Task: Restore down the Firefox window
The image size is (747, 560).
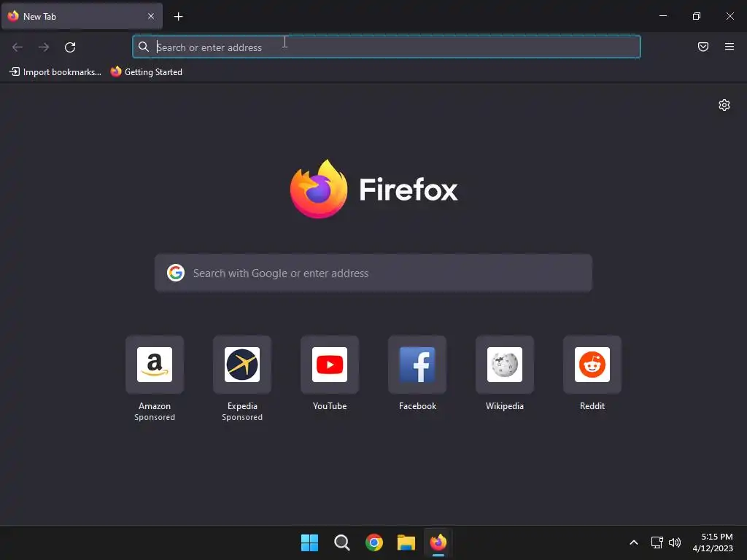Action: [x=697, y=16]
